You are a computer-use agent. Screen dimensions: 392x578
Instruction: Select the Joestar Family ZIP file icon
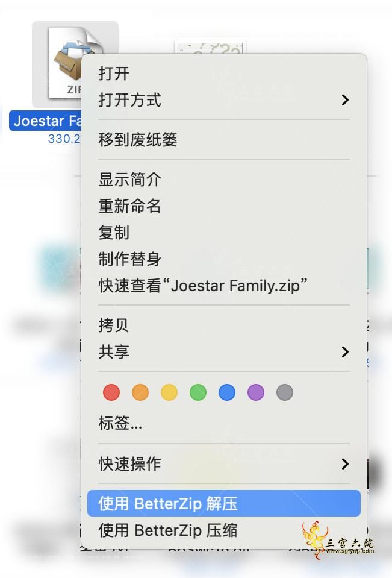(65, 63)
